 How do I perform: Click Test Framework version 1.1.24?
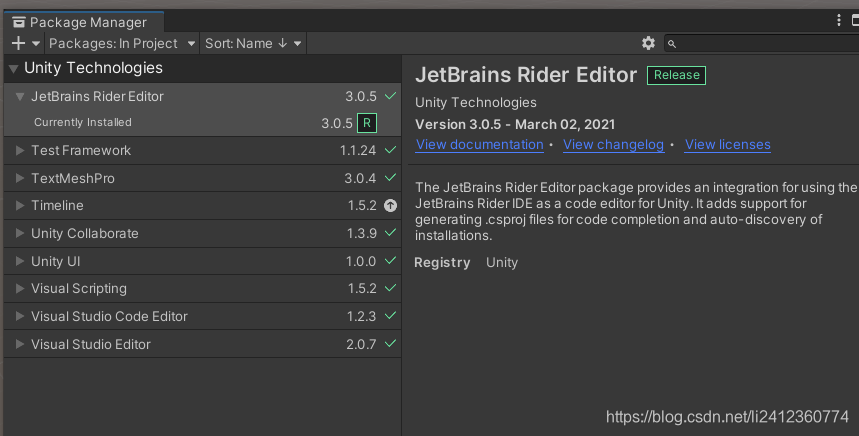pyautogui.click(x=358, y=151)
